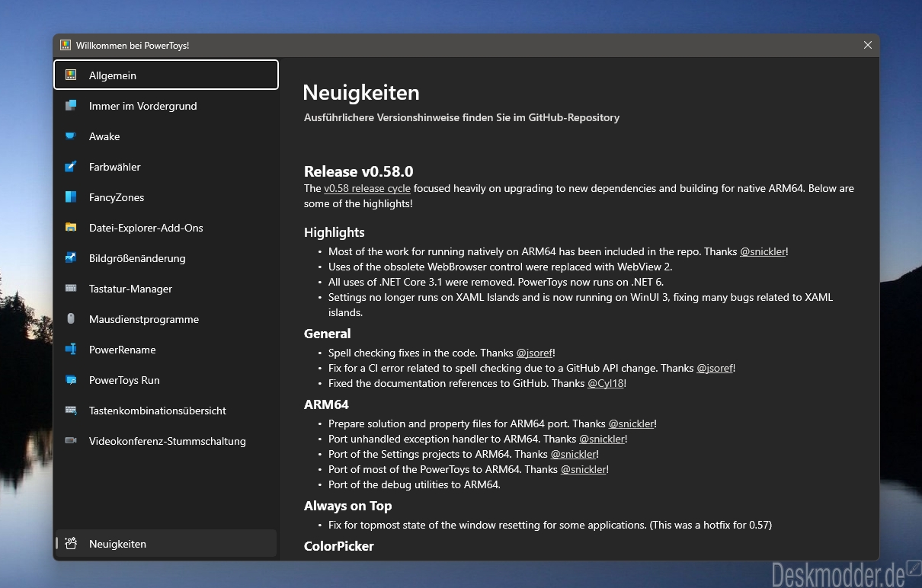Click the ARM64 section heading
The height and width of the screenshot is (588, 922).
coord(326,404)
